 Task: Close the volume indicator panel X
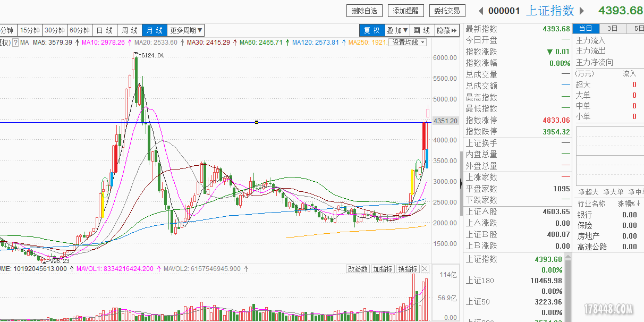425,269
